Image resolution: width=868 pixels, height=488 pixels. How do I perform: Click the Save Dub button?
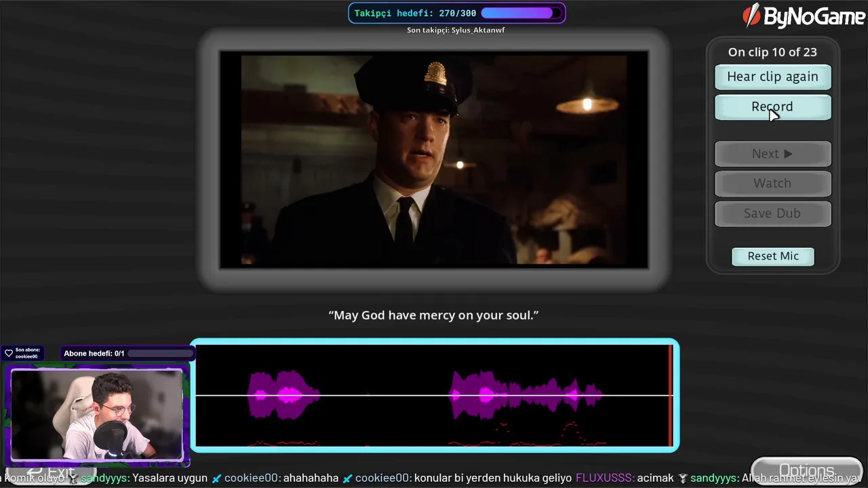tap(772, 213)
